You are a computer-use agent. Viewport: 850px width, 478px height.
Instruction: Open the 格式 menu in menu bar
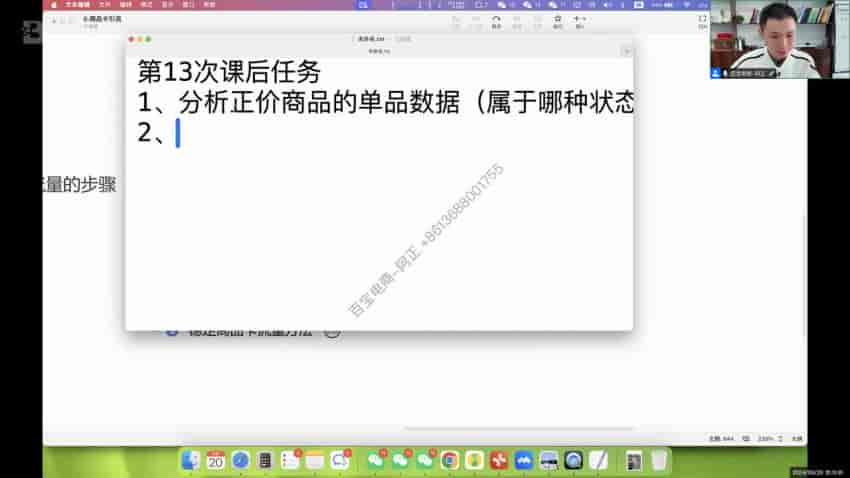coord(146,4)
